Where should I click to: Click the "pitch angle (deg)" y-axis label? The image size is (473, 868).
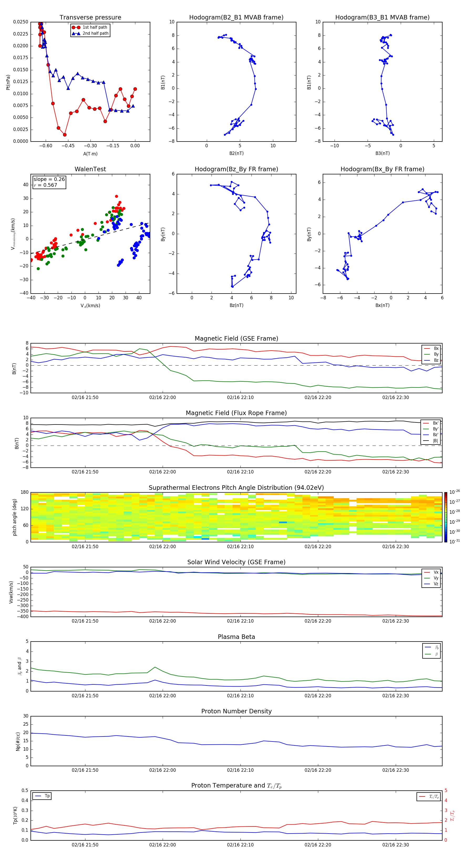click(x=14, y=517)
